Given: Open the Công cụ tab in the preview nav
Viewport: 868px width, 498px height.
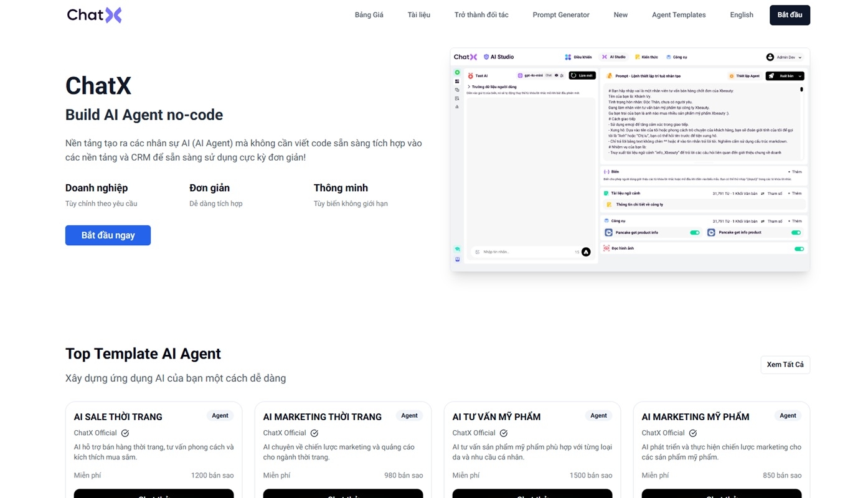Looking at the screenshot, I should pos(677,57).
